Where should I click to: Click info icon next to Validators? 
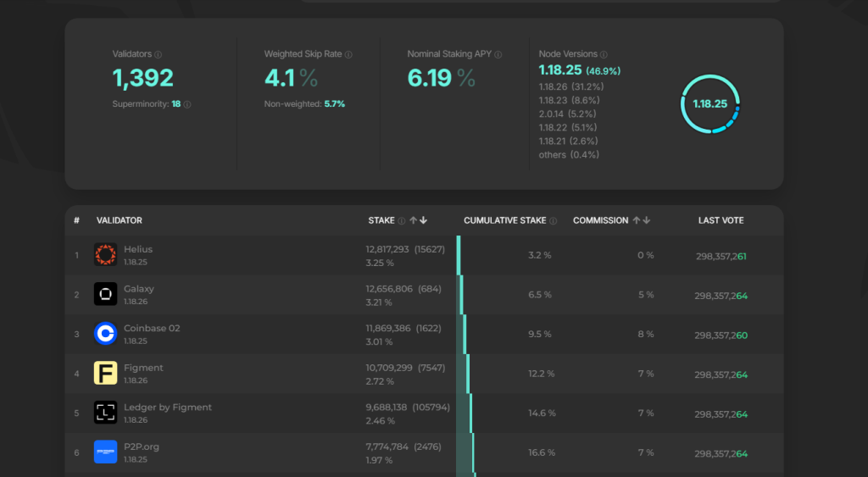click(159, 54)
